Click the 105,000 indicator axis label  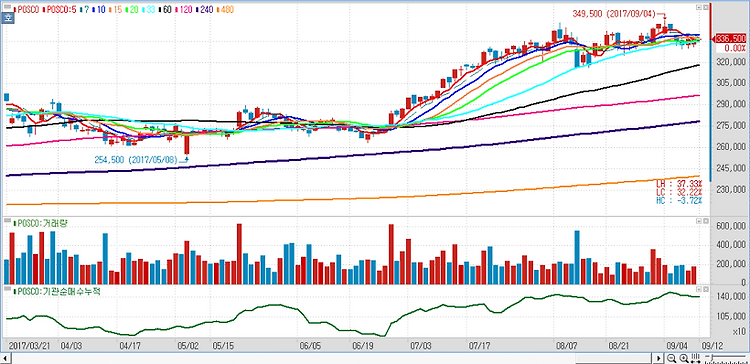point(730,317)
